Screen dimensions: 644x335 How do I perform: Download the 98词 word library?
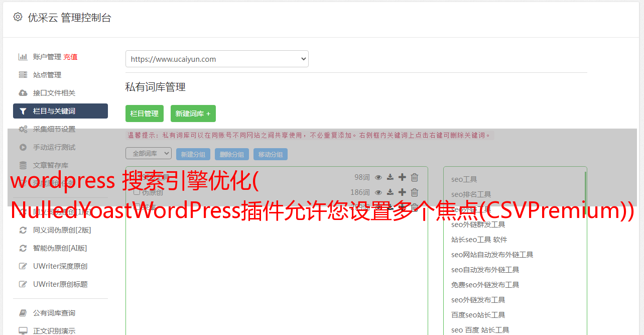[390, 177]
